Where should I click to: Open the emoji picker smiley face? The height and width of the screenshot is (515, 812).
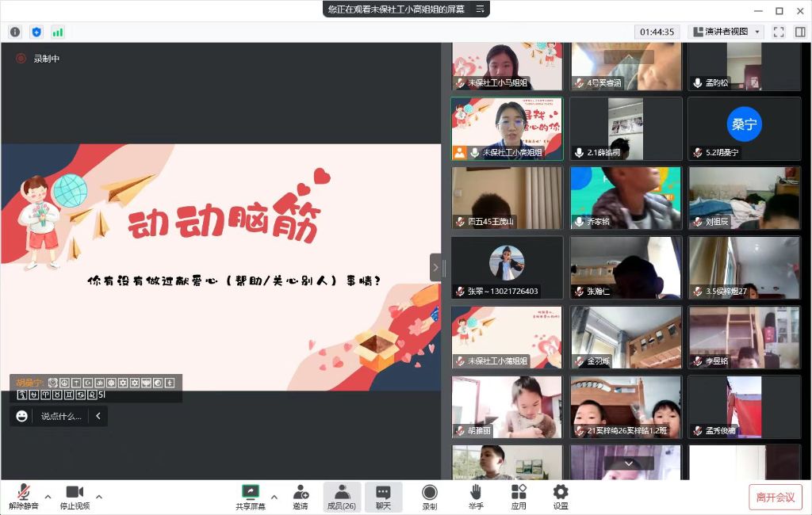coord(22,416)
